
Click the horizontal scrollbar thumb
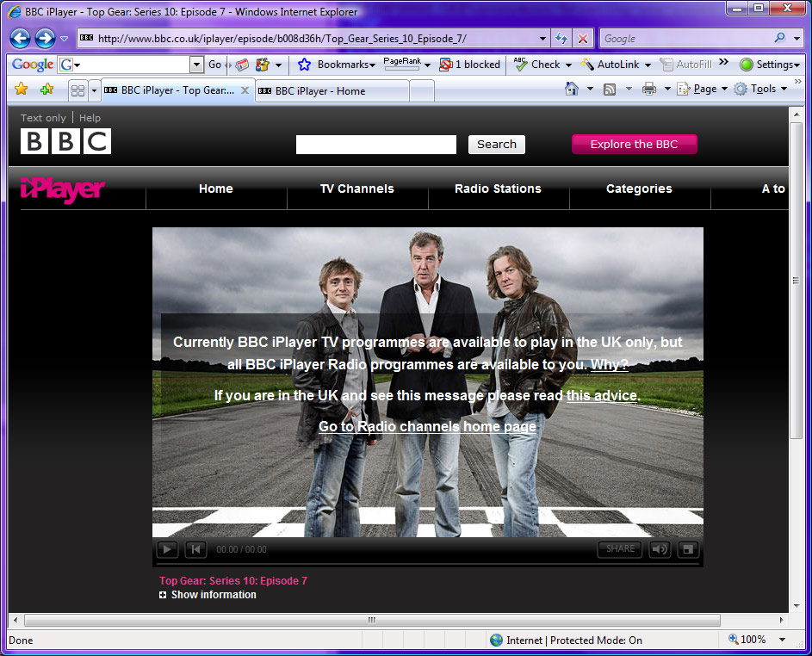tap(372, 620)
